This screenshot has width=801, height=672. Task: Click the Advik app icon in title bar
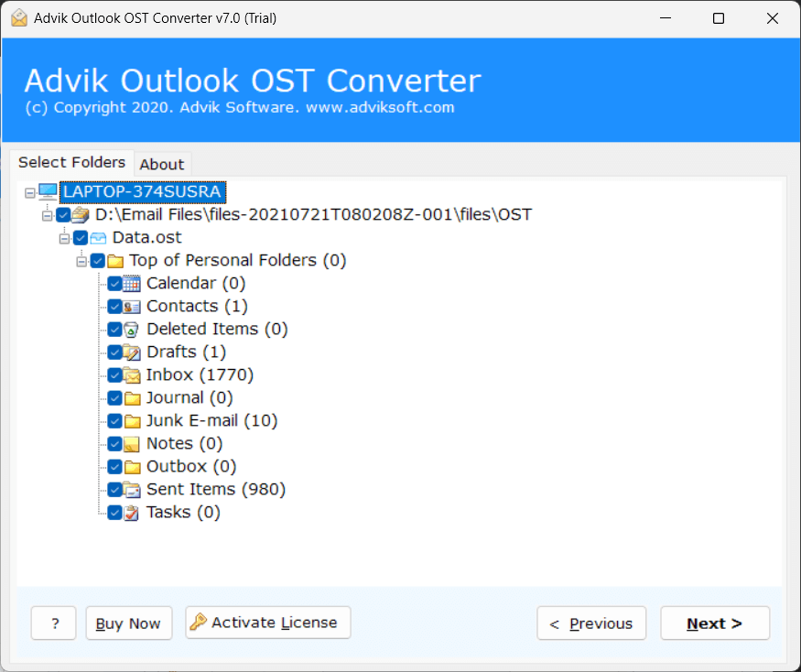tap(19, 18)
